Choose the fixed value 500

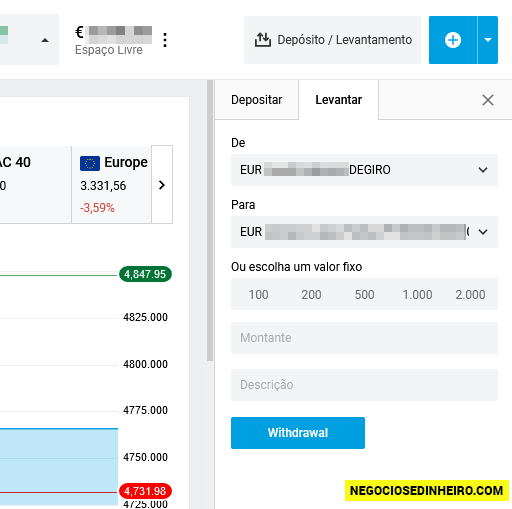click(x=364, y=294)
